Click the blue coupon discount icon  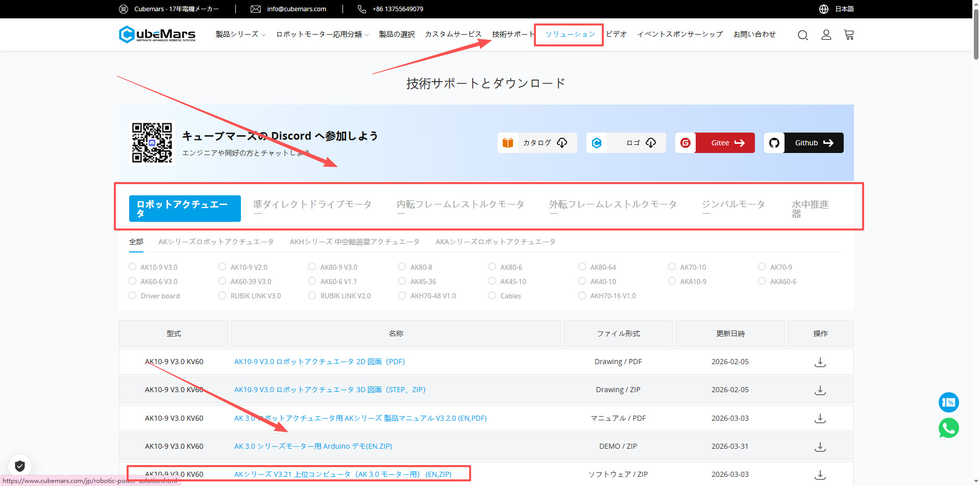tap(948, 402)
